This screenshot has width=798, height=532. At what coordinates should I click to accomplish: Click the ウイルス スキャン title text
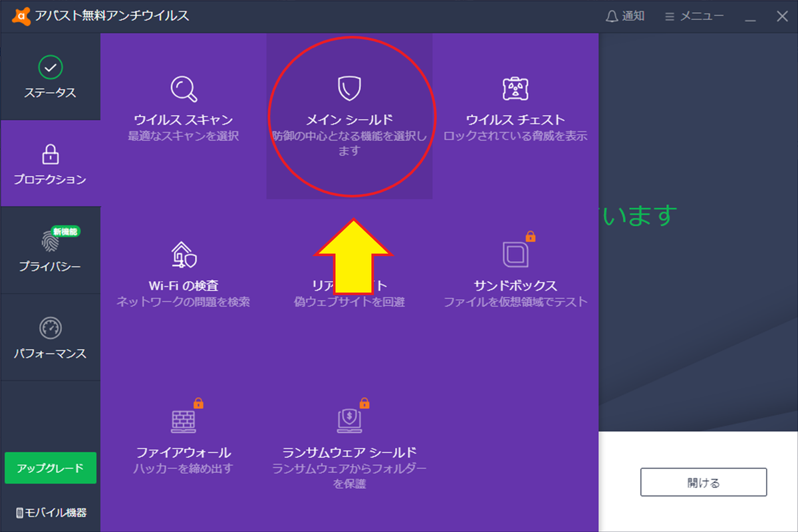tap(184, 120)
